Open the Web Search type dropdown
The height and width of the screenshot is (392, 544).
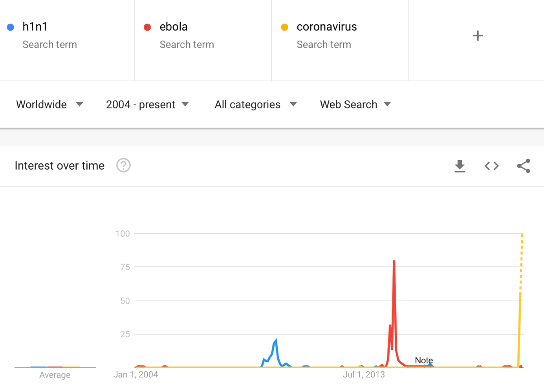pos(355,104)
